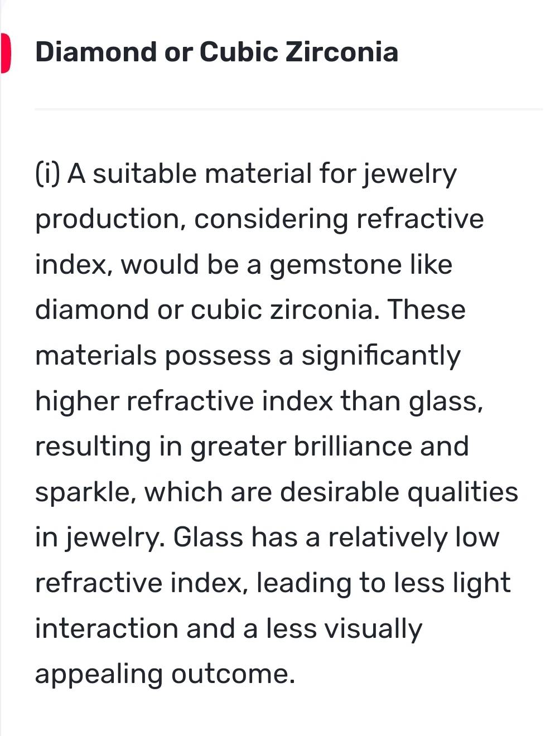
Task: Click the word "interaction" in the paragraph
Action: [106, 628]
